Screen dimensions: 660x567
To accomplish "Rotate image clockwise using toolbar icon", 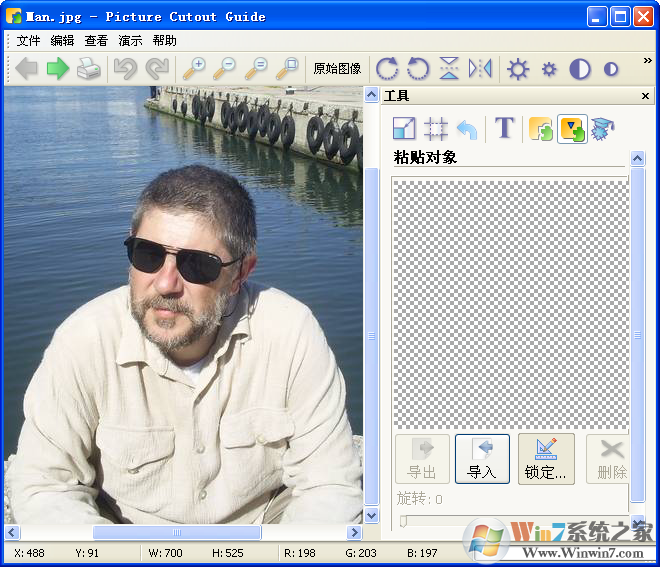I will [386, 69].
